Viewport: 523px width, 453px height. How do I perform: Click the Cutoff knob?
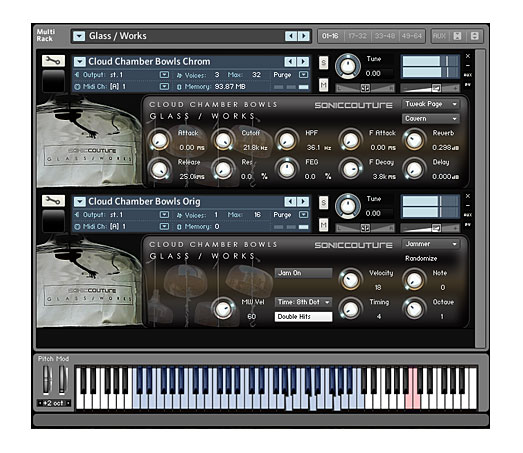(223, 140)
